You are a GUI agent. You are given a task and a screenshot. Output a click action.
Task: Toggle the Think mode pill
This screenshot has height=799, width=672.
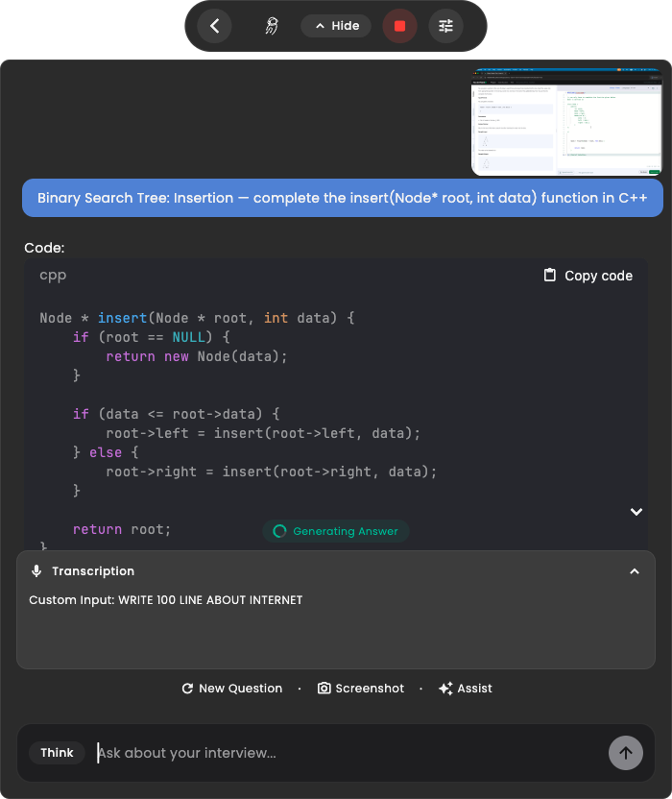pos(57,753)
